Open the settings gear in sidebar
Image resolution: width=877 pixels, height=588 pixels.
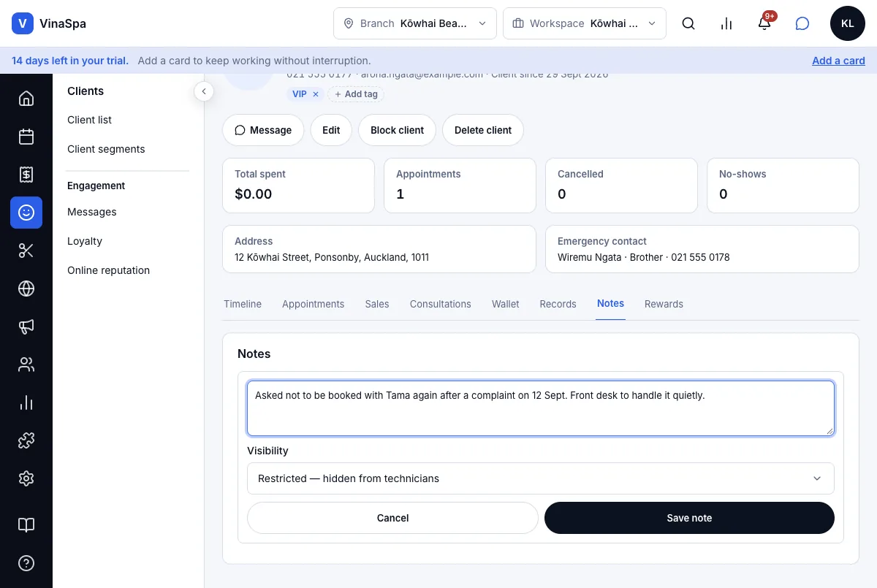[x=26, y=478]
